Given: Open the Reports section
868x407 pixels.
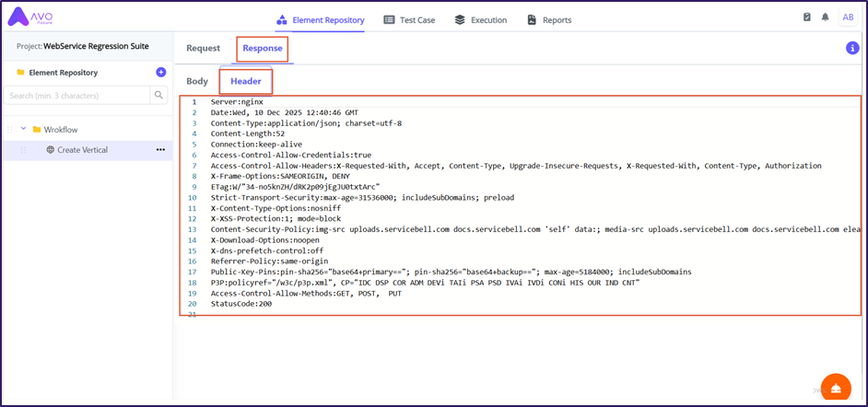Looking at the screenshot, I should click(549, 19).
